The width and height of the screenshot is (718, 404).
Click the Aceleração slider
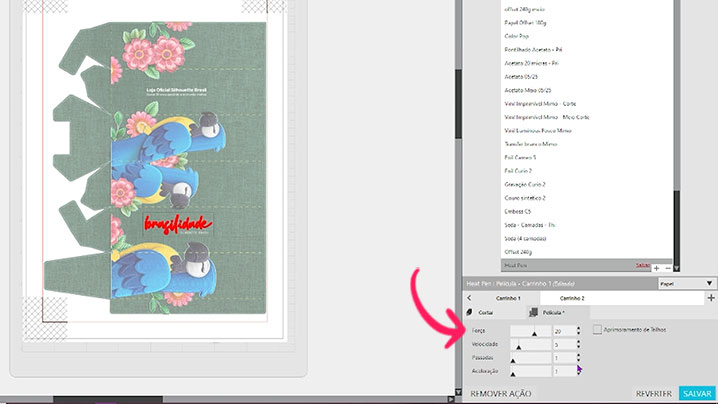(531, 371)
